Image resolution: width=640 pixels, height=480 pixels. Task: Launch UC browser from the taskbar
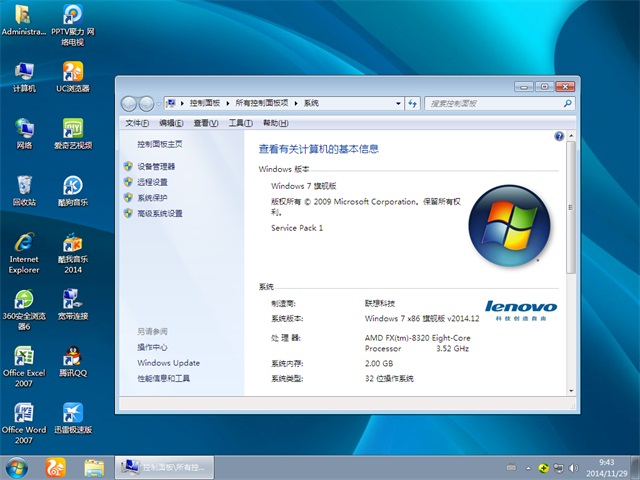[54, 467]
